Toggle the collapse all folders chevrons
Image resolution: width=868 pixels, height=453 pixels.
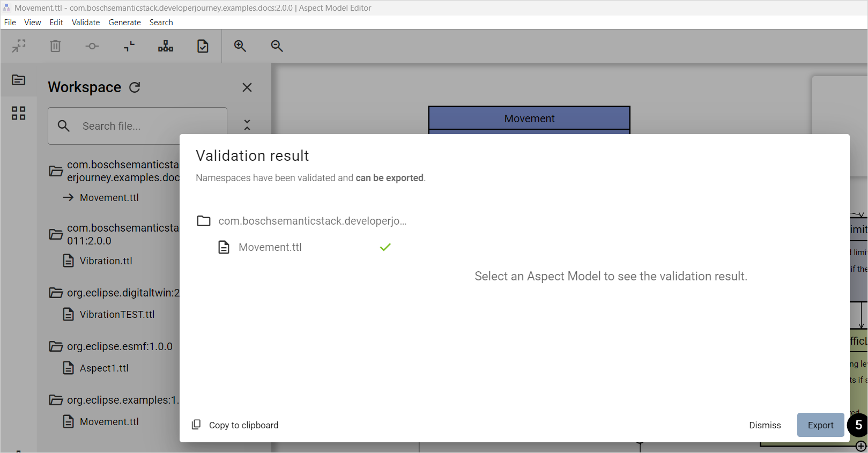click(247, 125)
